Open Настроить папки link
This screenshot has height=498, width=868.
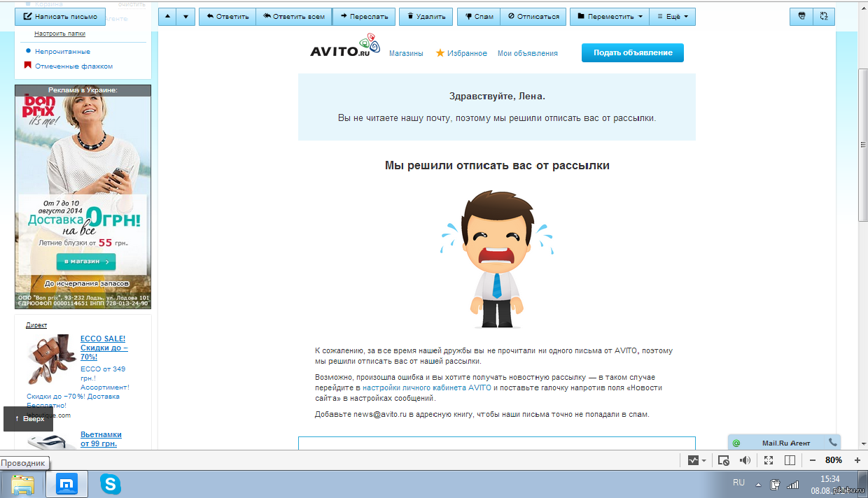[x=60, y=34]
